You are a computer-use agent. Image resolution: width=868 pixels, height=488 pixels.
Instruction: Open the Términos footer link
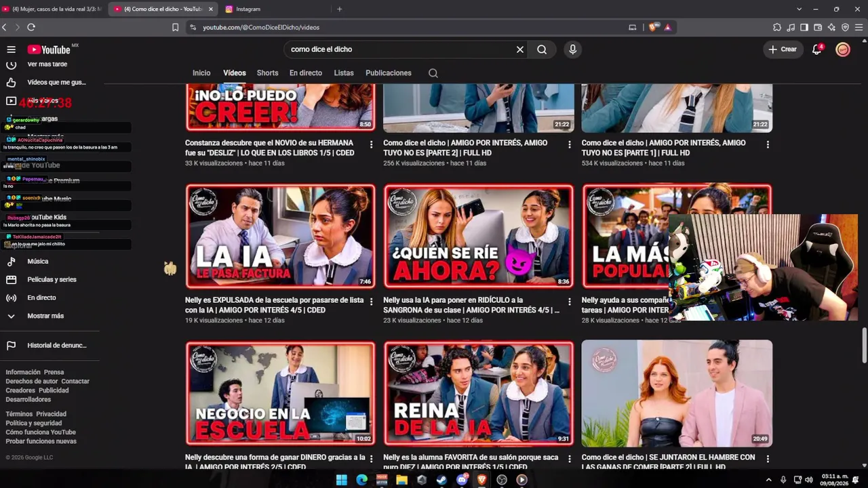tap(19, 414)
